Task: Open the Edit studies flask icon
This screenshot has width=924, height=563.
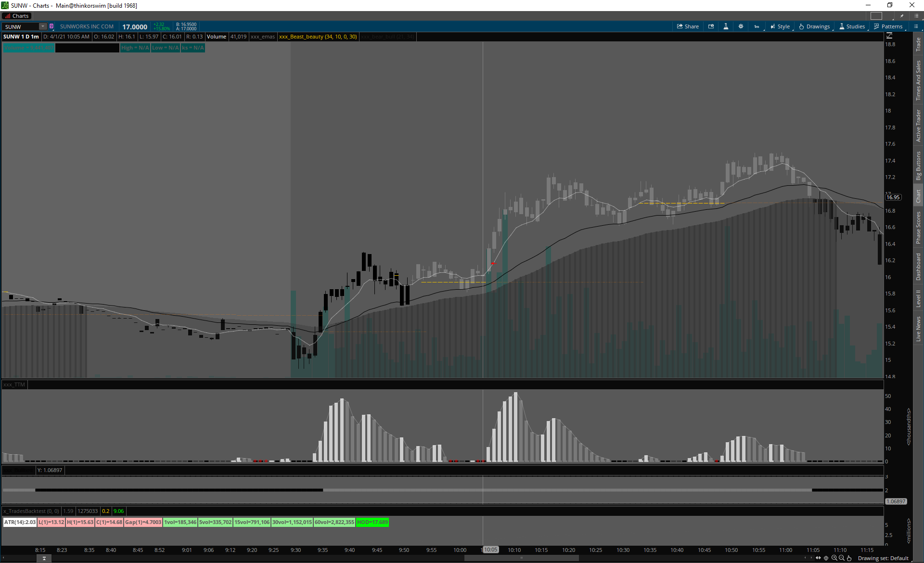Action: (726, 26)
